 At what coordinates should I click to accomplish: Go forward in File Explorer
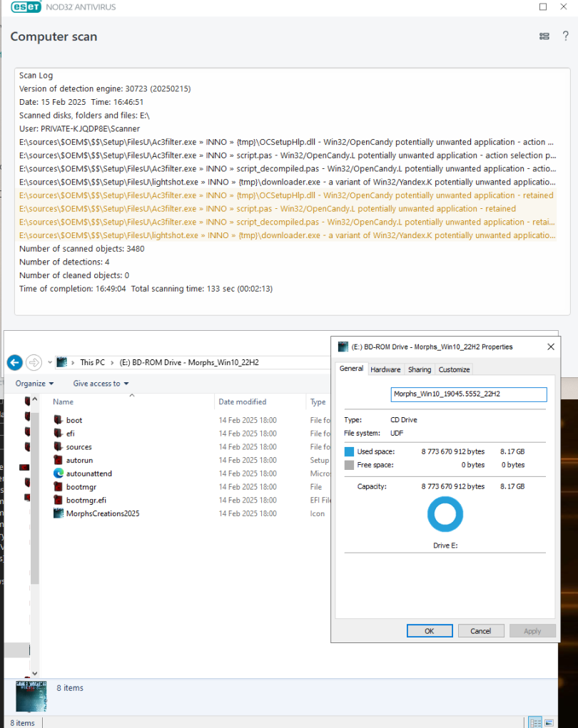(34, 362)
